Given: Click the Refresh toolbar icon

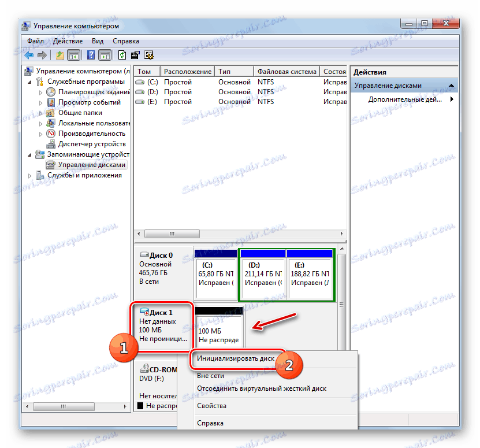Looking at the screenshot, I should pos(122,55).
